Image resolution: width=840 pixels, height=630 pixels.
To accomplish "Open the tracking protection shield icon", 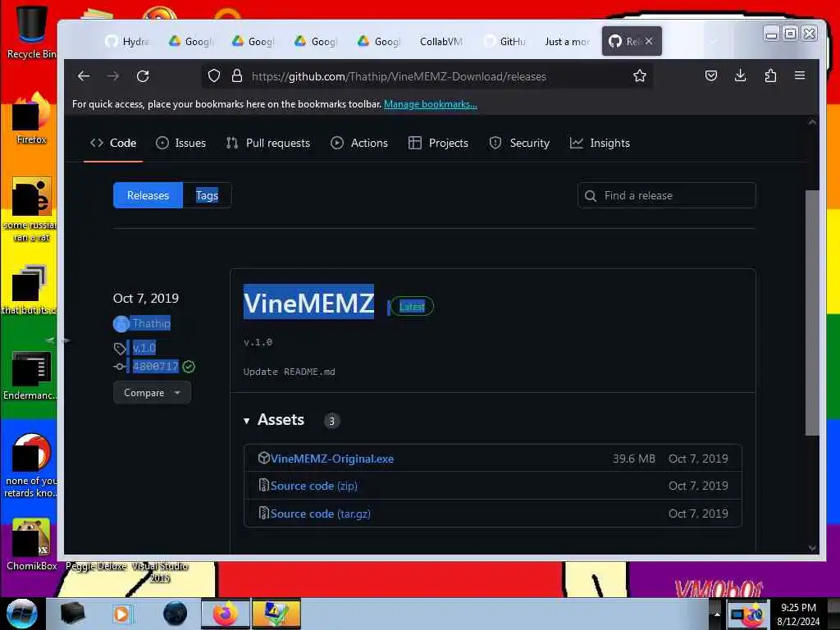I will 214,76.
